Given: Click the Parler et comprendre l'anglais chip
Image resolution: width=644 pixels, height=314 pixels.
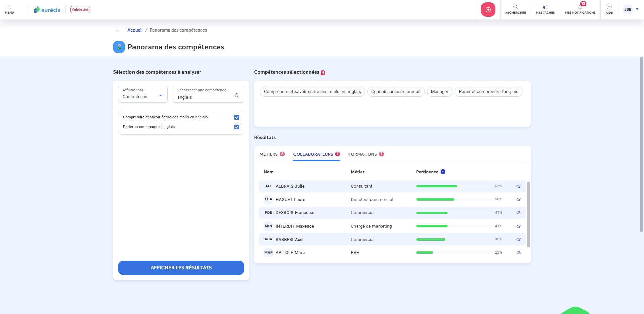Looking at the screenshot, I should point(488,92).
